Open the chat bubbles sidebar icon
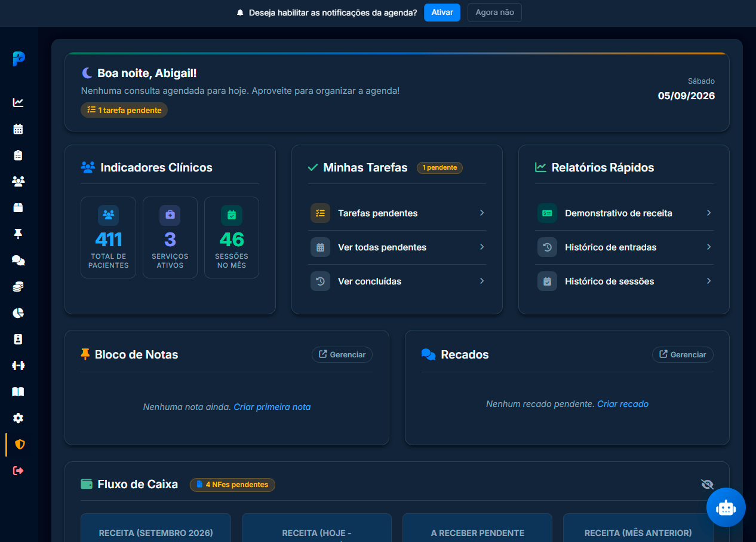This screenshot has height=542, width=756. (19, 260)
